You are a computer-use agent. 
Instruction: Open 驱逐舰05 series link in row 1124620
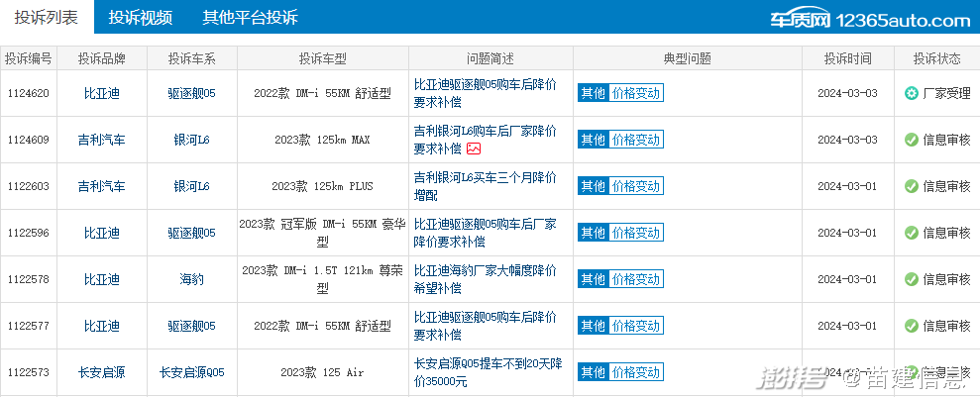click(x=192, y=94)
